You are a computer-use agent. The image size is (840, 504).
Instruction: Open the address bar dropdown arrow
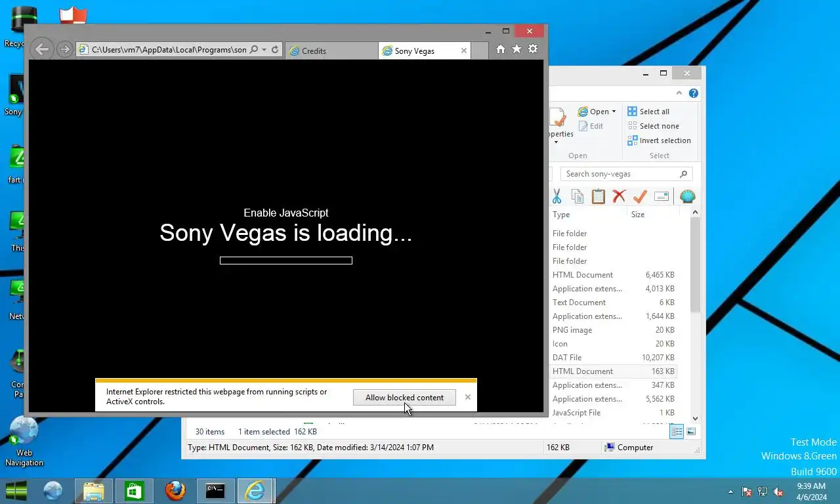coord(264,50)
